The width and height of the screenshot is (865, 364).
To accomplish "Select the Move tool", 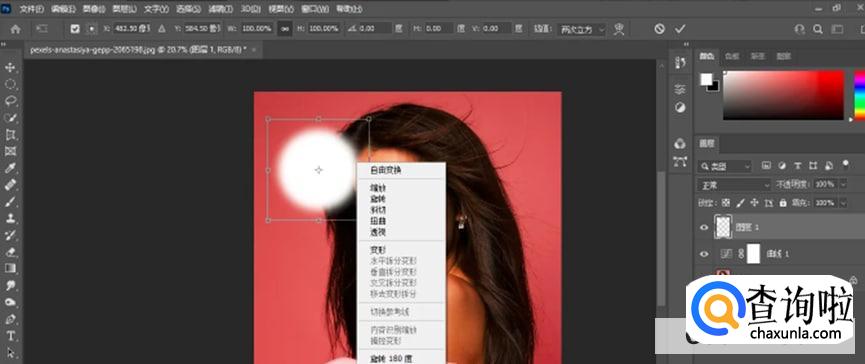I will tap(10, 68).
